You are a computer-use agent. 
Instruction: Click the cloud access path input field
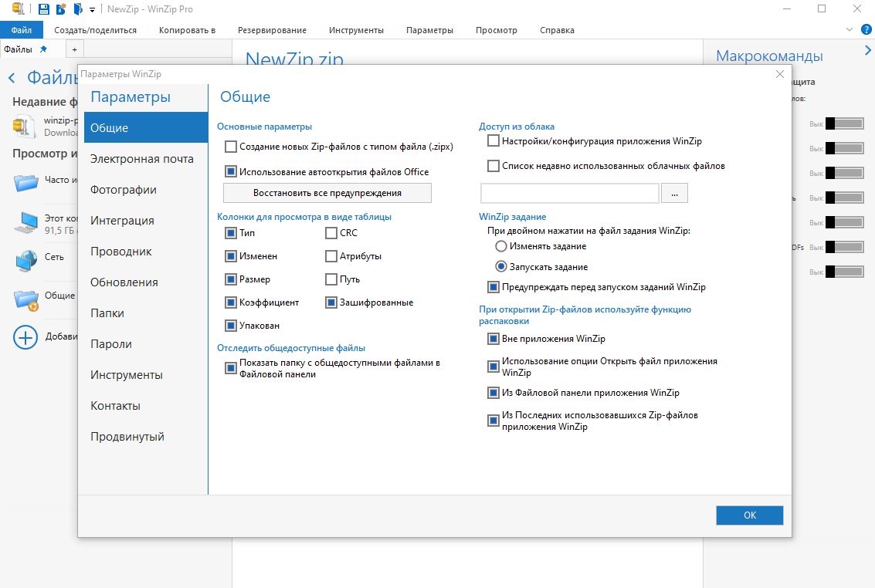[x=570, y=194]
